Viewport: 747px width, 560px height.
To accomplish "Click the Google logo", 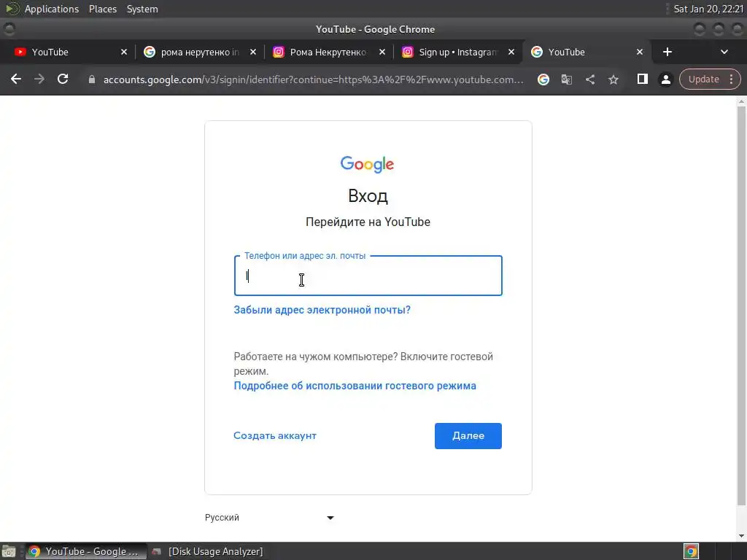I will pos(368,164).
